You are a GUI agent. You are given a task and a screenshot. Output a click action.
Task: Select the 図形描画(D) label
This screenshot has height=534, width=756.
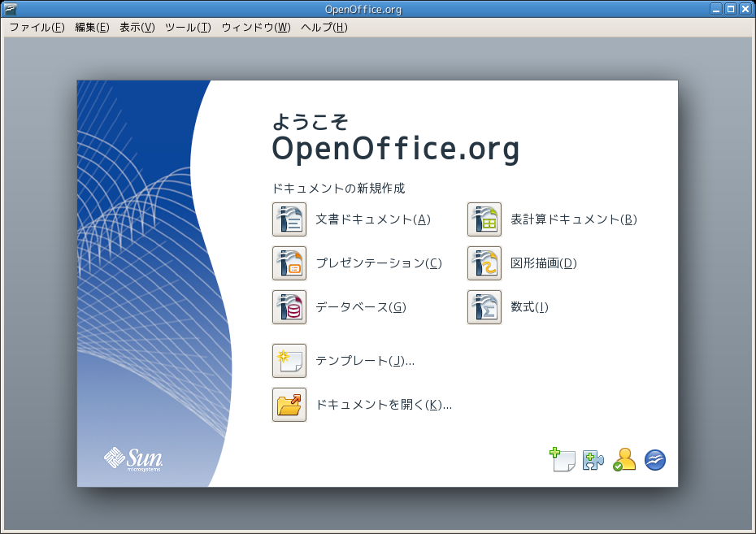pyautogui.click(x=544, y=263)
